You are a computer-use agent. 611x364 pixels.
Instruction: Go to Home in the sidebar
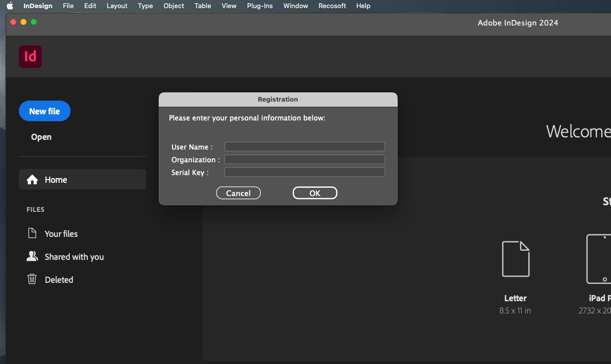point(83,179)
